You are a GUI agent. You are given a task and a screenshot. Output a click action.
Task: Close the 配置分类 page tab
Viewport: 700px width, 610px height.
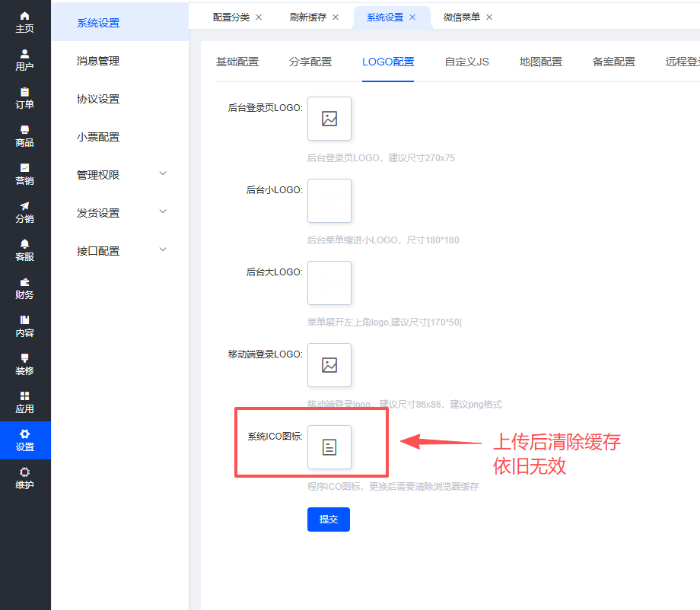pyautogui.click(x=259, y=17)
